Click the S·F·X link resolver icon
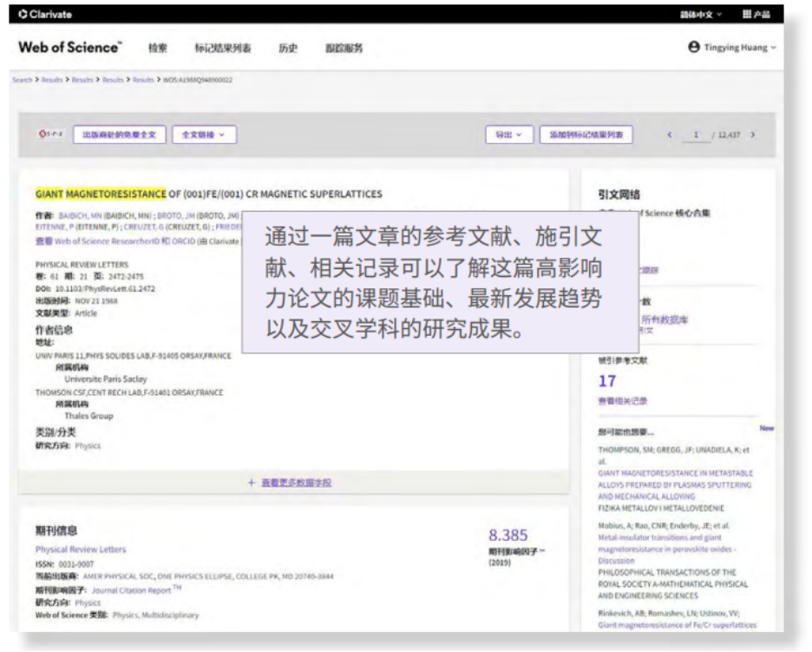Image resolution: width=812 pixels, height=652 pixels. tap(50, 134)
